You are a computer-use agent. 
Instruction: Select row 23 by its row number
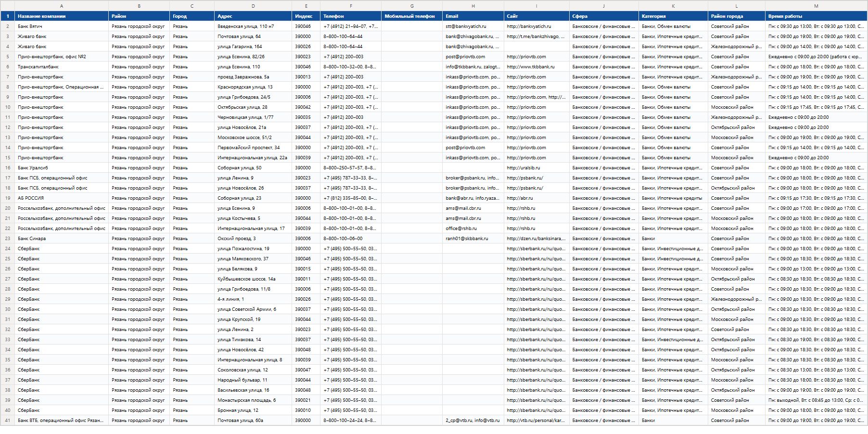7,238
